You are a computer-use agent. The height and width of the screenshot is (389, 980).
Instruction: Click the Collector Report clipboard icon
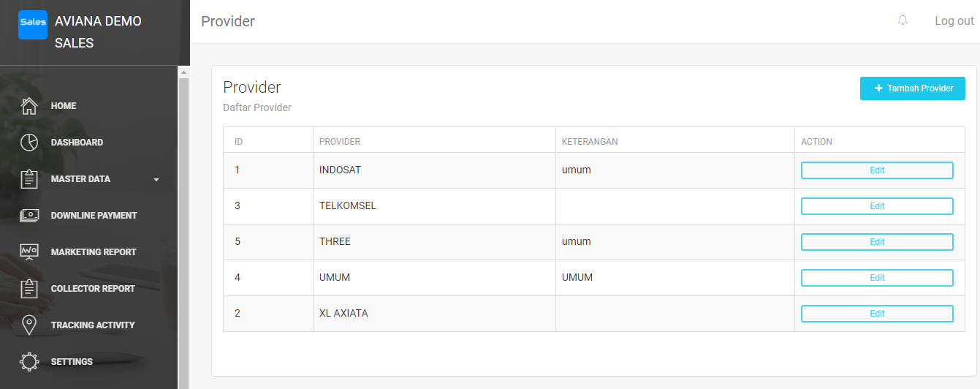(29, 289)
